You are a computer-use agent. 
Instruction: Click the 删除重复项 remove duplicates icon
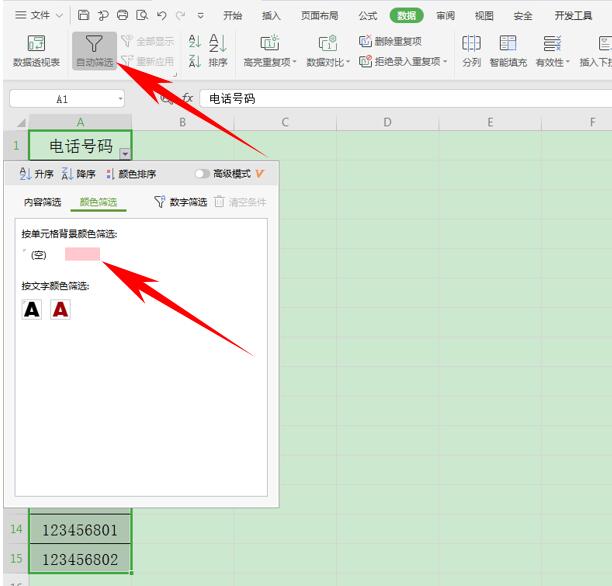coord(365,41)
